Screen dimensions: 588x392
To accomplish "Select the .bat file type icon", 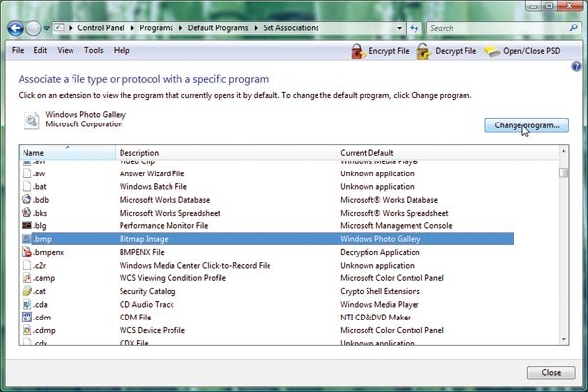I will pyautogui.click(x=27, y=186).
